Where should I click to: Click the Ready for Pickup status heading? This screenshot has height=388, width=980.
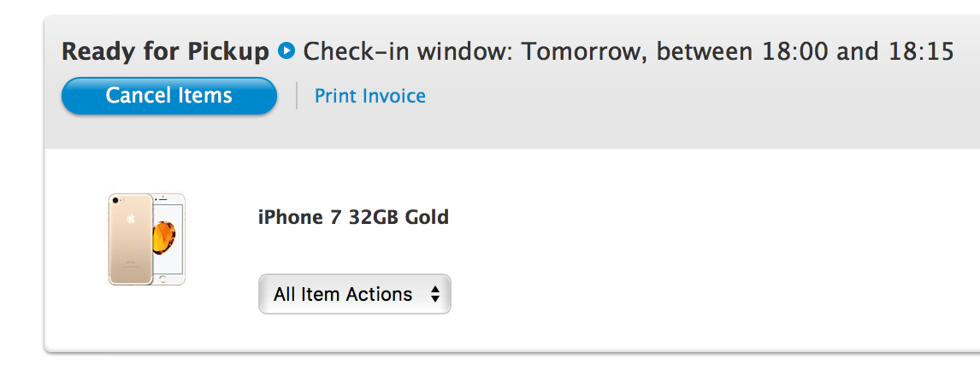click(x=165, y=51)
